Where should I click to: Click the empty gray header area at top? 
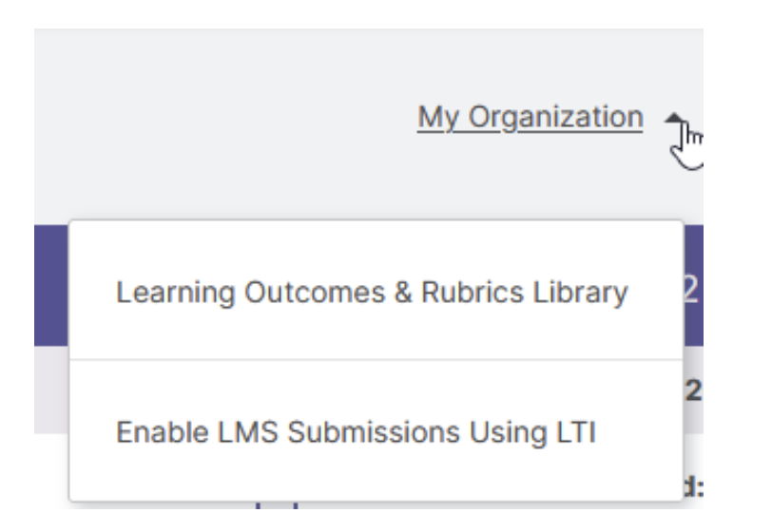coord(222,123)
